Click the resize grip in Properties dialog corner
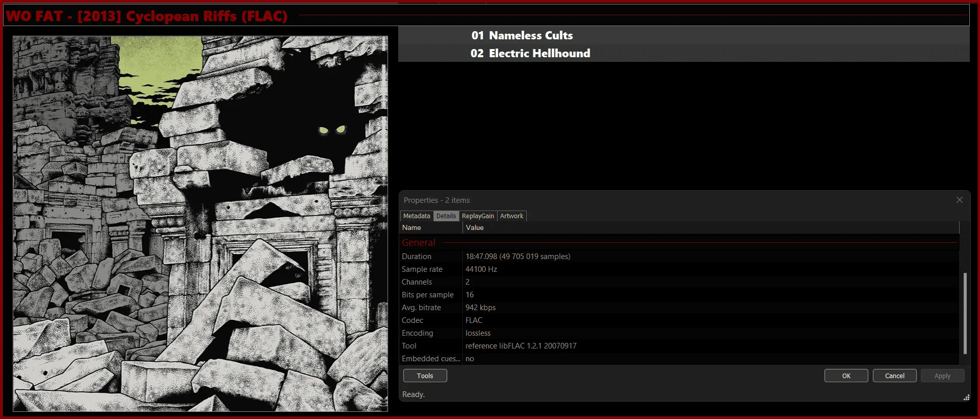 click(x=966, y=398)
